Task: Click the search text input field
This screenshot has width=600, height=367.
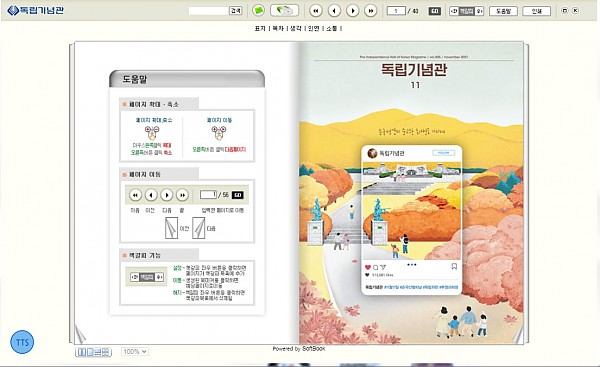Action: 209,11
